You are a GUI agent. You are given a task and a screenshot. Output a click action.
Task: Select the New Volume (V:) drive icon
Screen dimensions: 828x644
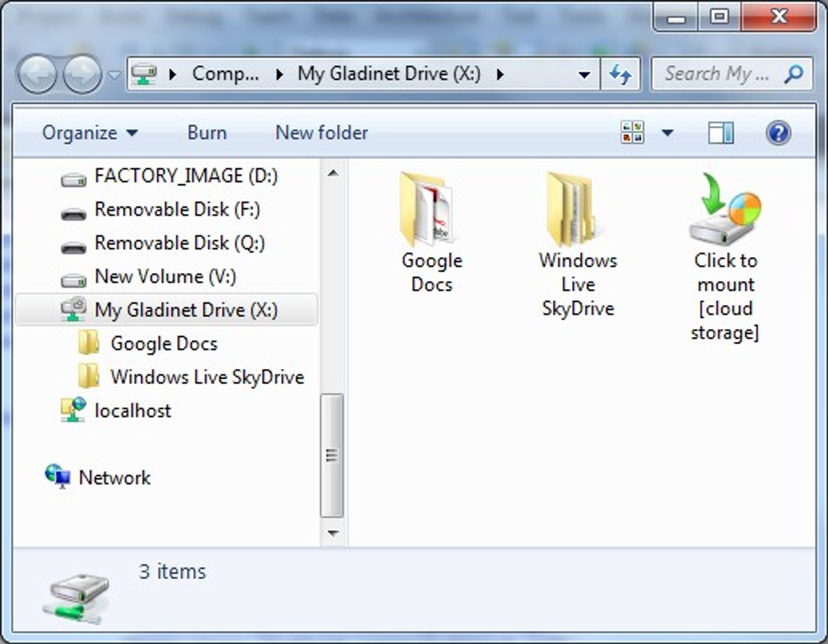pyautogui.click(x=74, y=280)
